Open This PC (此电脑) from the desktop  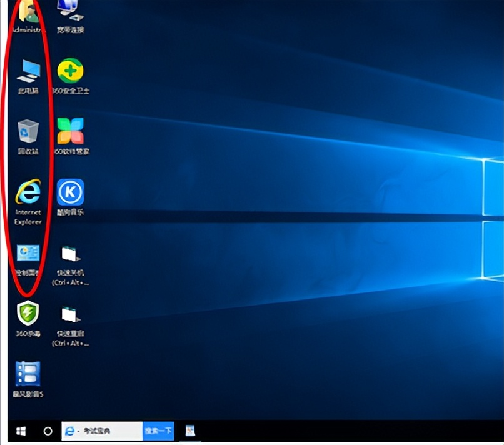pyautogui.click(x=26, y=71)
